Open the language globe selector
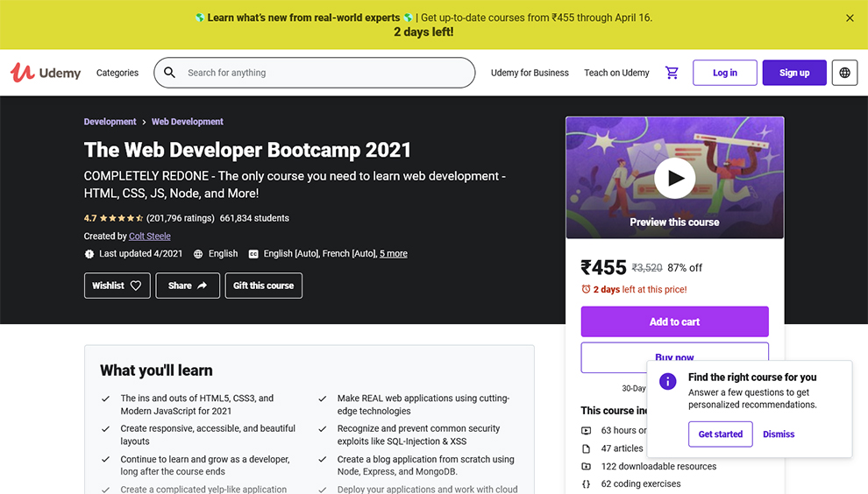The height and width of the screenshot is (494, 868). pos(844,73)
